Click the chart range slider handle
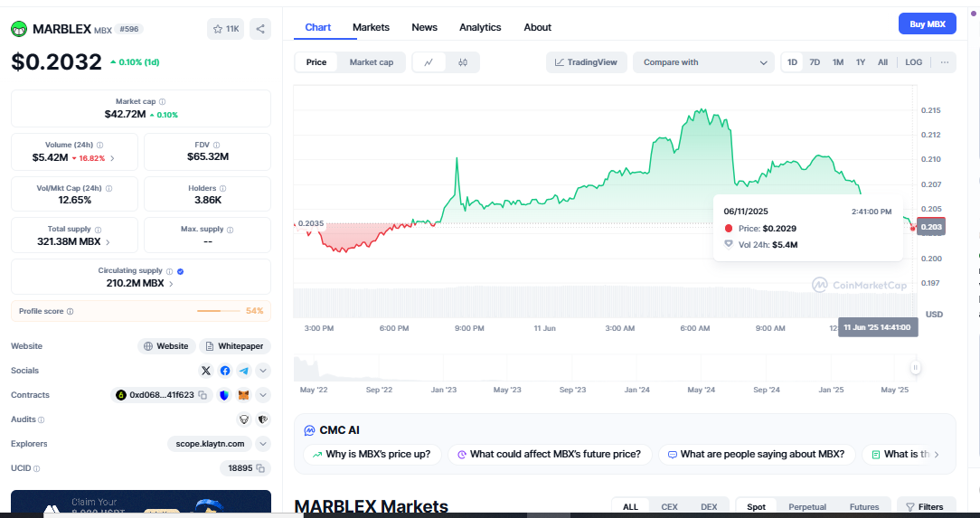Screen dimensions: 980x518 pos(915,367)
